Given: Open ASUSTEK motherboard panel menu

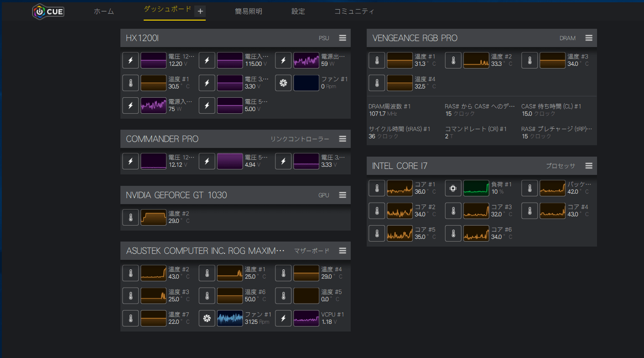Looking at the screenshot, I should pos(343,251).
